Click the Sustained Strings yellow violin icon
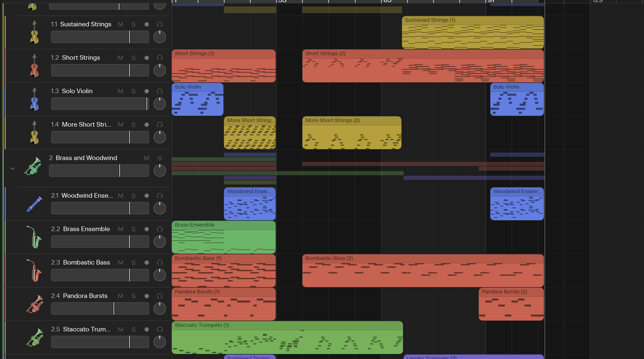 coord(34,33)
